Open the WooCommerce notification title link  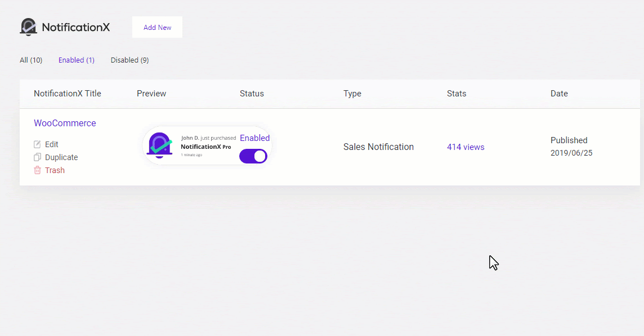(65, 123)
